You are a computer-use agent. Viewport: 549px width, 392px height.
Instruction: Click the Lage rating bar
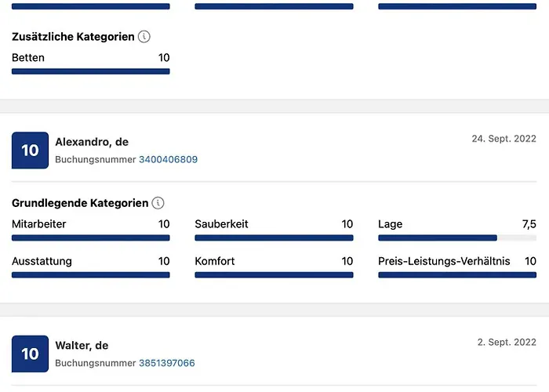(x=457, y=238)
